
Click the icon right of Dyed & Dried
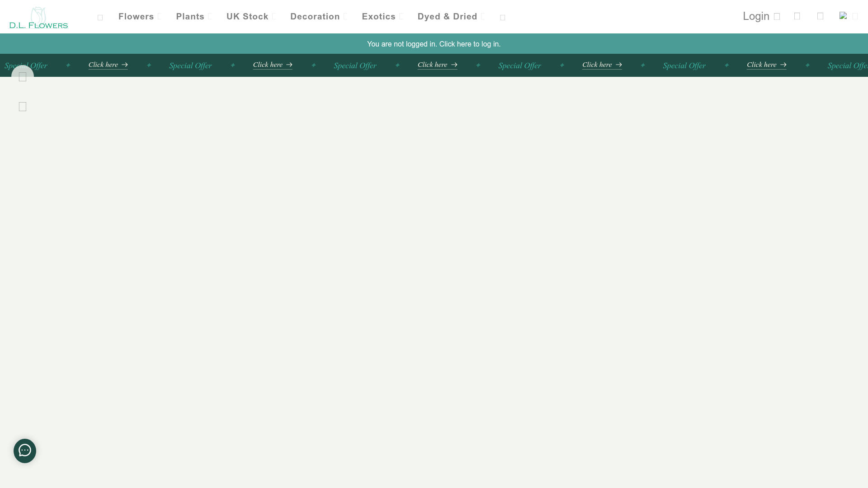click(x=503, y=18)
